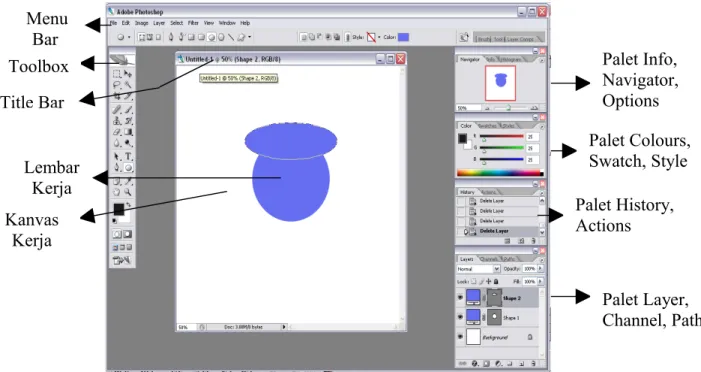This screenshot has height=372, width=701.
Task: Open the File menu
Action: click(114, 23)
